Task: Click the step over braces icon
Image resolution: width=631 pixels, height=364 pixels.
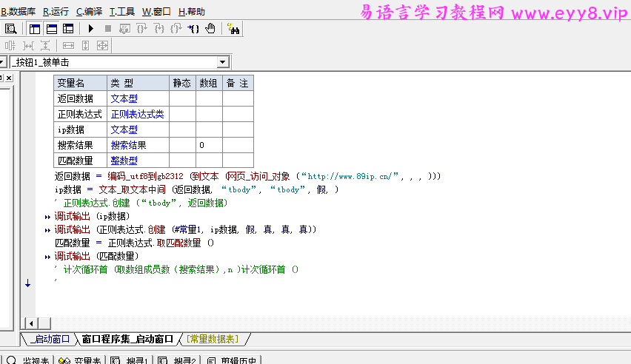Action: pos(141,29)
